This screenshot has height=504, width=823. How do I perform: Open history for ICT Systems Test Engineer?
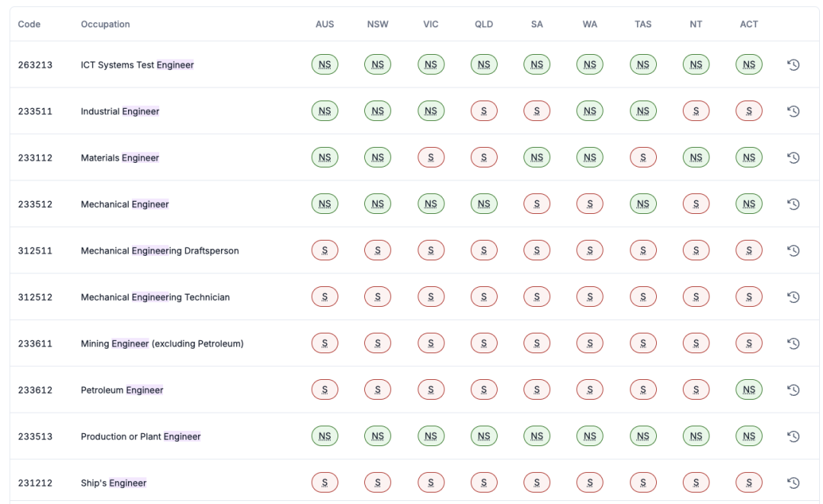[793, 65]
